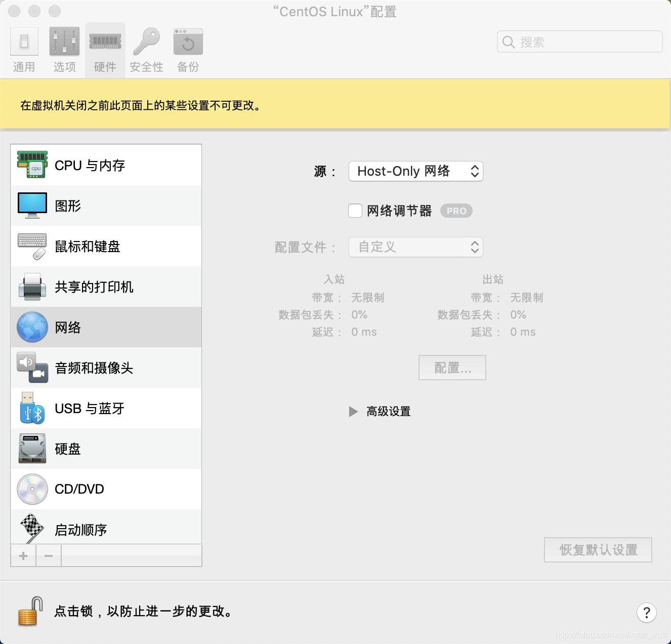Click the 恢复默认设置 button

point(598,550)
